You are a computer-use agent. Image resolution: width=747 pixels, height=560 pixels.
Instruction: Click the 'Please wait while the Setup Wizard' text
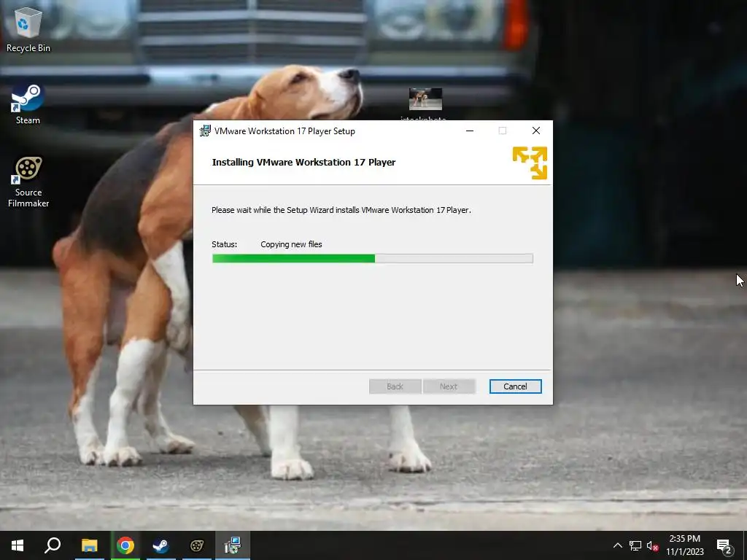(x=341, y=210)
